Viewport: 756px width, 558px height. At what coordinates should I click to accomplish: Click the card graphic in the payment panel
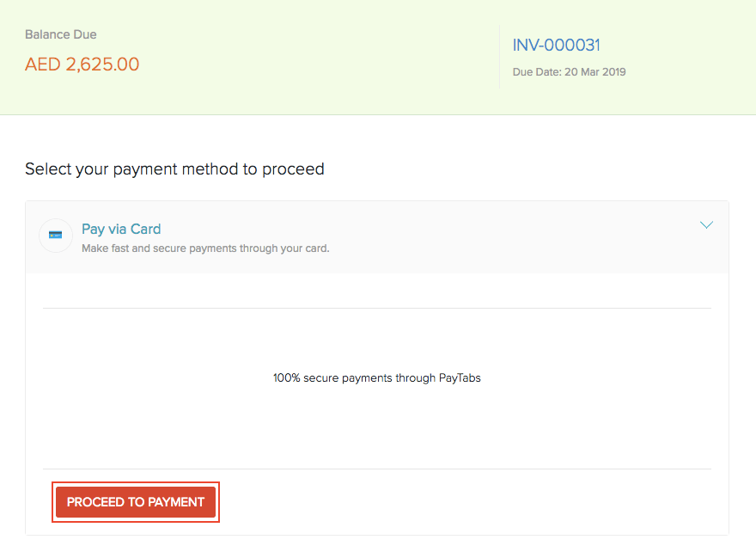55,236
